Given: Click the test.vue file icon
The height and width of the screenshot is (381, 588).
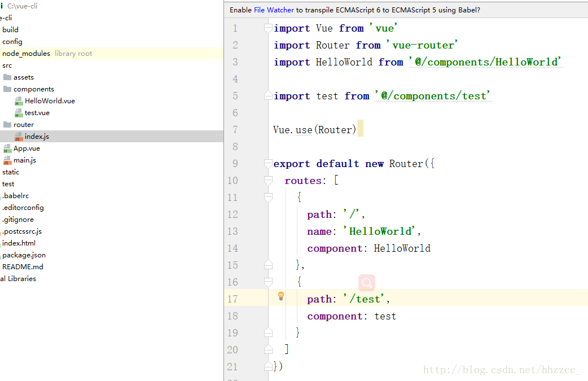Looking at the screenshot, I should pyautogui.click(x=19, y=113).
